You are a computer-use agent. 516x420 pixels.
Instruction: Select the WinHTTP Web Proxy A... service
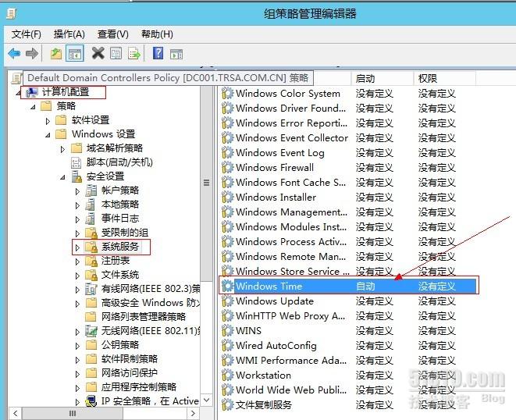[x=290, y=315]
